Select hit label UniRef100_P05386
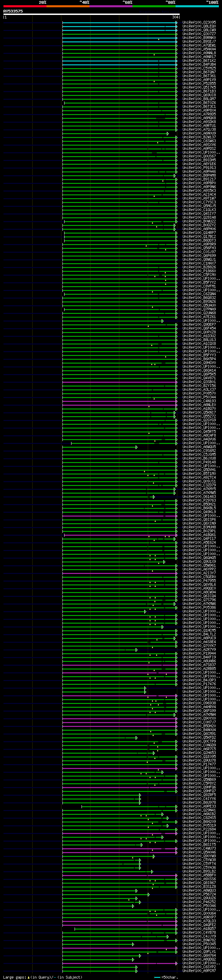 [x=199, y=608]
